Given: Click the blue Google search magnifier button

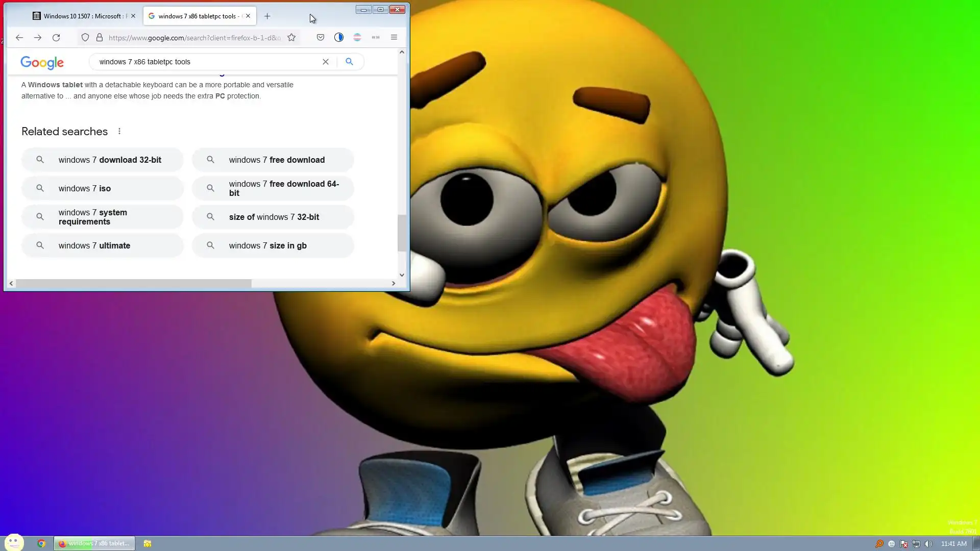Looking at the screenshot, I should (350, 62).
